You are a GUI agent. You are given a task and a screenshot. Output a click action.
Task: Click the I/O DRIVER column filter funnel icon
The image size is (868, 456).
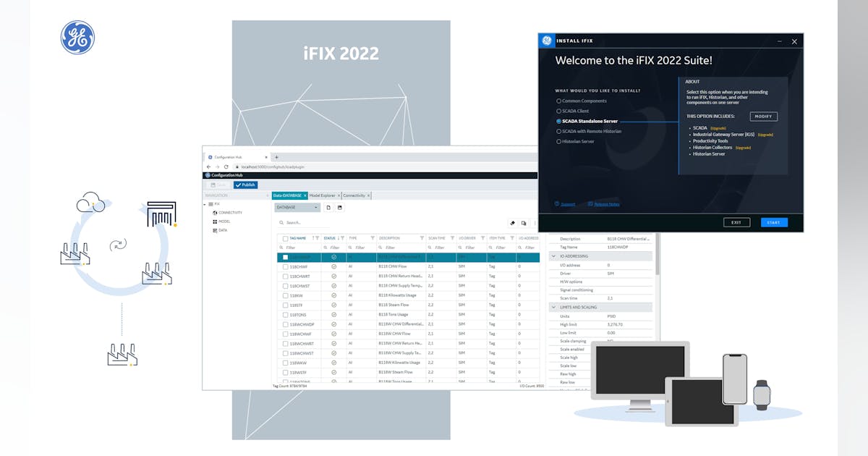pyautogui.click(x=483, y=238)
